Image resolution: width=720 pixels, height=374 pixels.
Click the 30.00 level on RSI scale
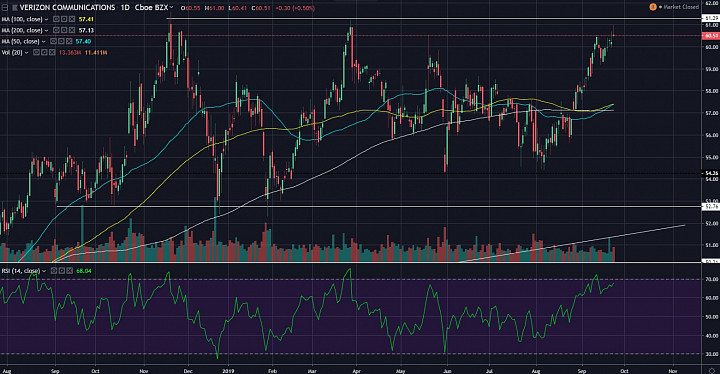pos(713,354)
